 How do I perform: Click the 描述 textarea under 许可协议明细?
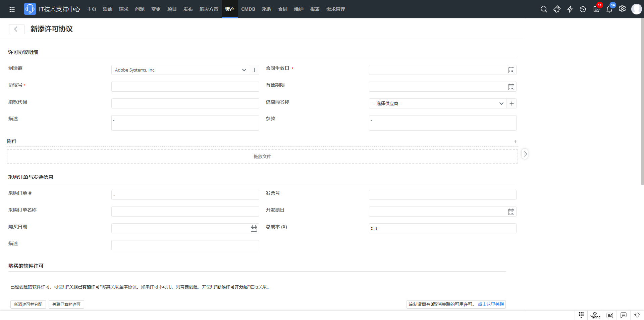(185, 123)
